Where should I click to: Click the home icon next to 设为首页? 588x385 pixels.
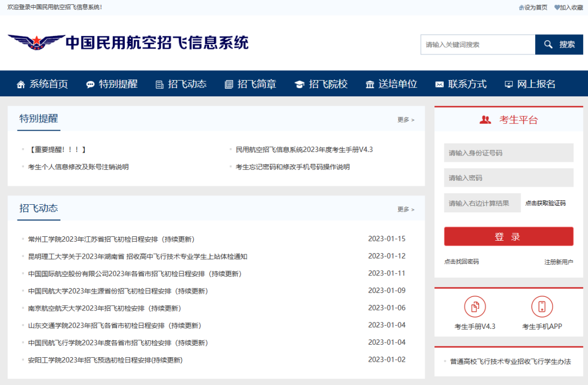pos(521,8)
